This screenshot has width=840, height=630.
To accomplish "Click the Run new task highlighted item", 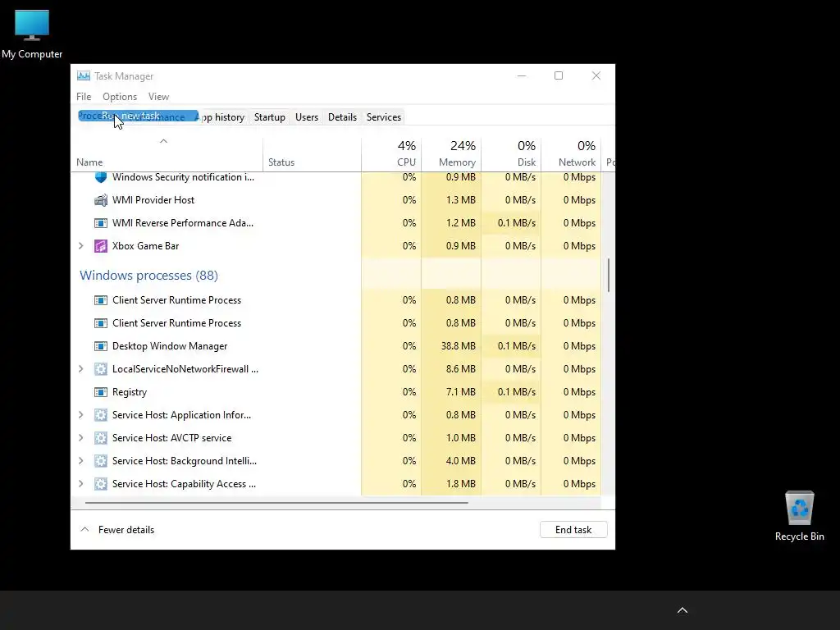I will (138, 116).
